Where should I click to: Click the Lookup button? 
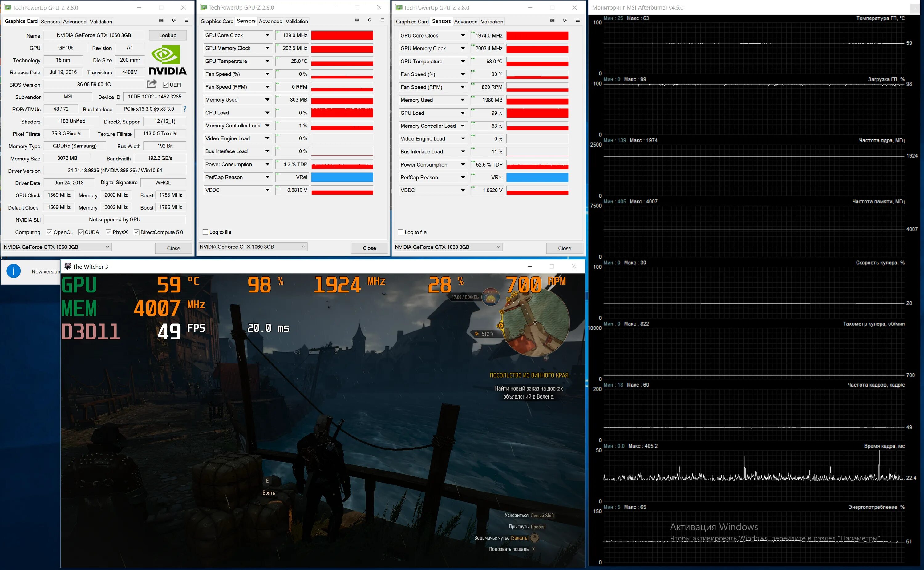pos(168,35)
